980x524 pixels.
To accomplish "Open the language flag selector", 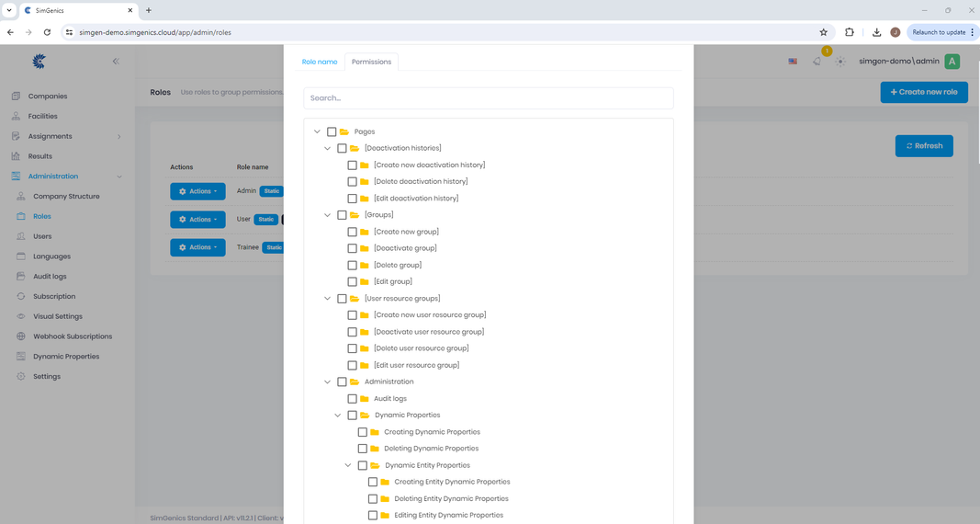I will [793, 62].
